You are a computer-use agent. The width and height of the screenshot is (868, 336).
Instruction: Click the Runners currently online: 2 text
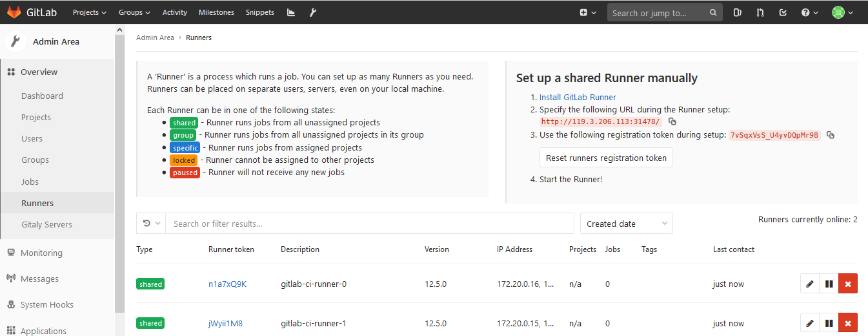(808, 220)
